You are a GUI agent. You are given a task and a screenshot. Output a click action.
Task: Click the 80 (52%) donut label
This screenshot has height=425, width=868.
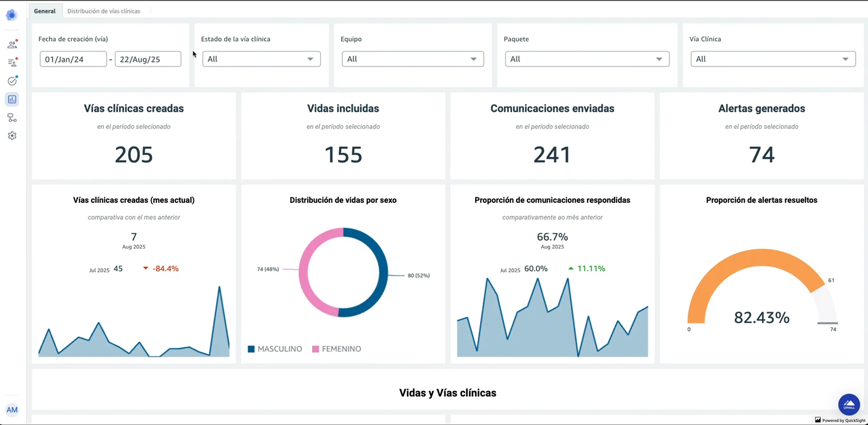(x=418, y=276)
